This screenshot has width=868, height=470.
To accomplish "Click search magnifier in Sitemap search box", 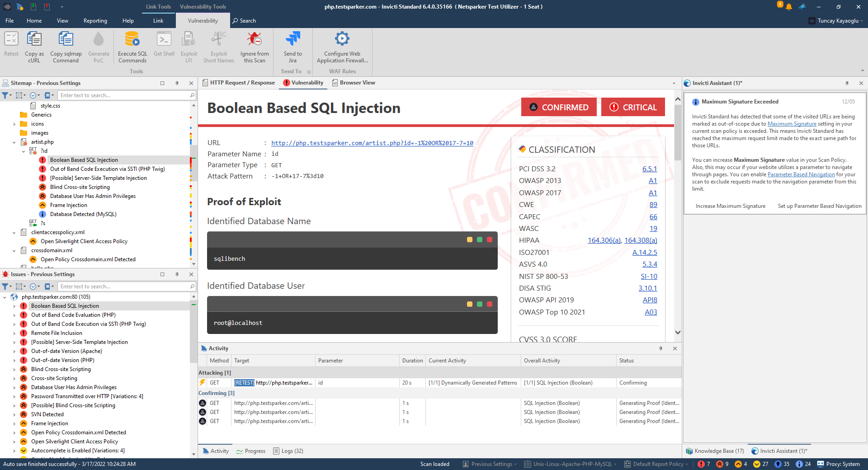I will (192, 95).
